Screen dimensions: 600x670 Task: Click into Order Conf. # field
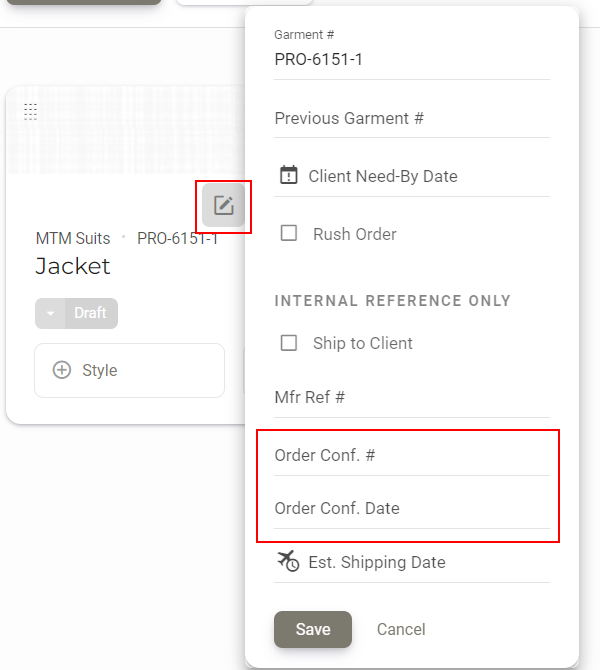click(412, 455)
